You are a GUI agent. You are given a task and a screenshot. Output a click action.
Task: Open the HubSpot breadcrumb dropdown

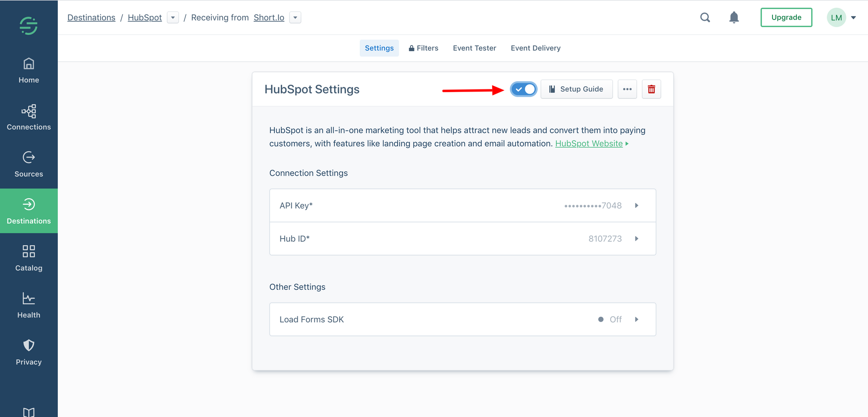173,17
